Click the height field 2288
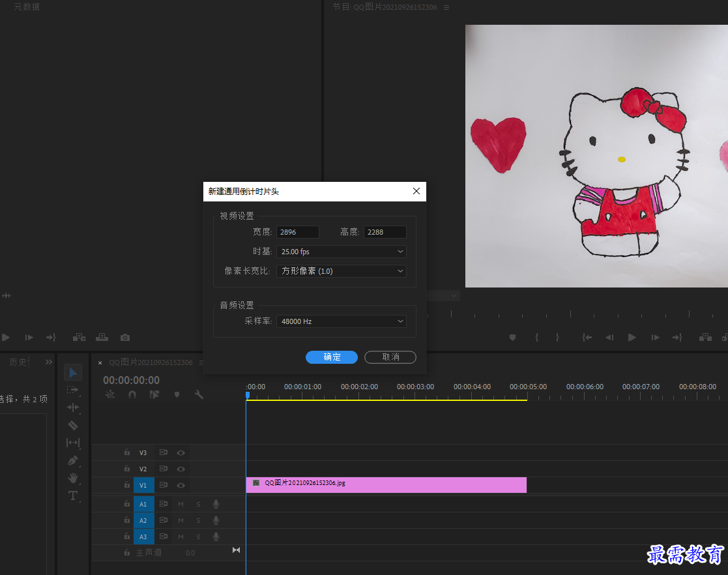 point(385,232)
